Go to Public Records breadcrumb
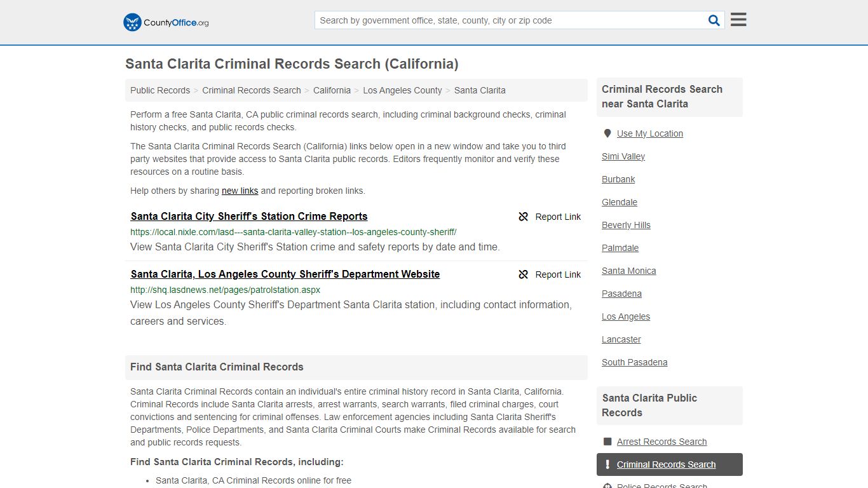The width and height of the screenshot is (868, 488). [160, 90]
